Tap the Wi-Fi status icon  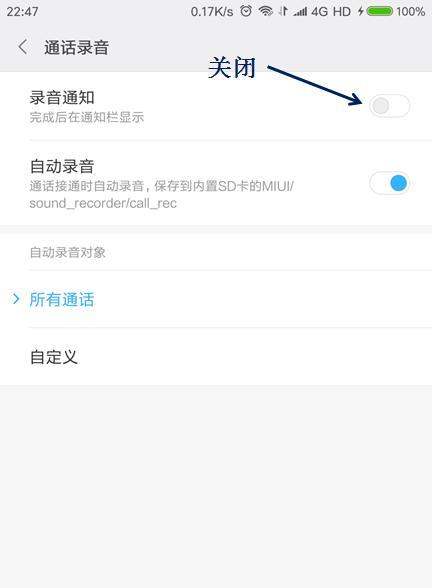click(266, 11)
